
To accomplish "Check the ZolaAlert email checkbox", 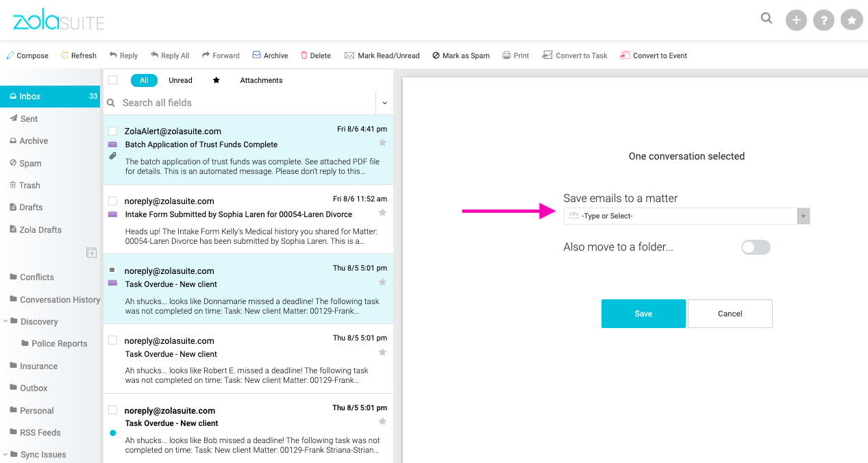I will 112,131.
